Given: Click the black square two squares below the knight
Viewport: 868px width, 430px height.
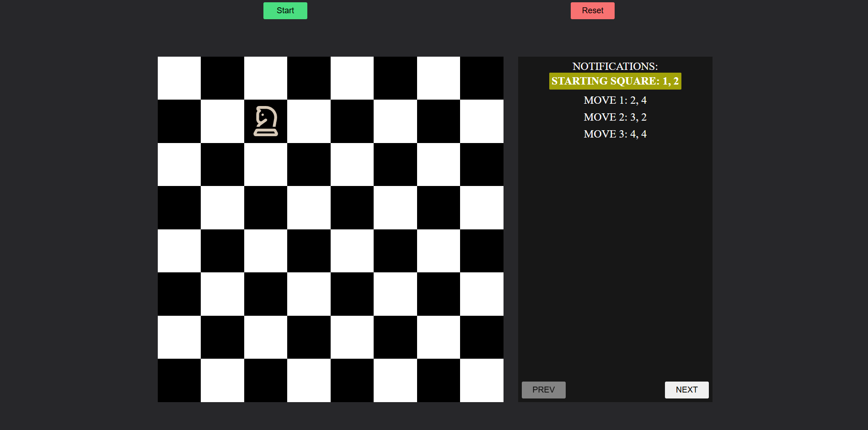Looking at the screenshot, I should tap(266, 207).
